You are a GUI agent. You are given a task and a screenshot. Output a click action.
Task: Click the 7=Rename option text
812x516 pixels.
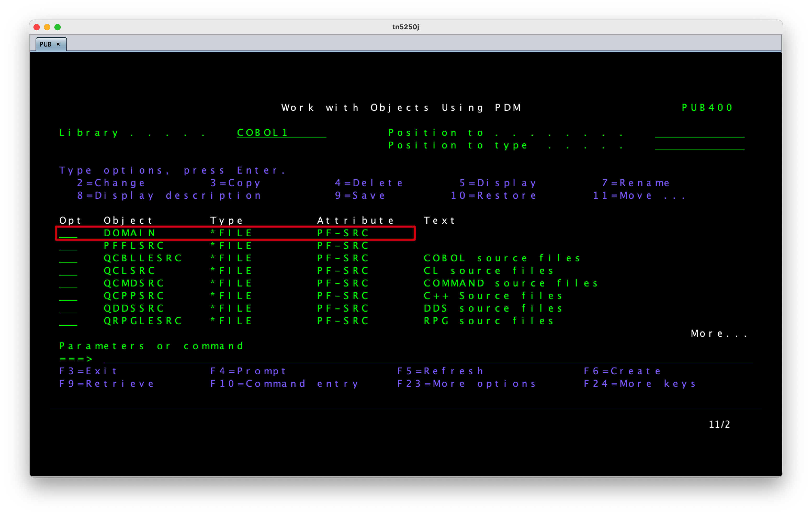pos(636,183)
